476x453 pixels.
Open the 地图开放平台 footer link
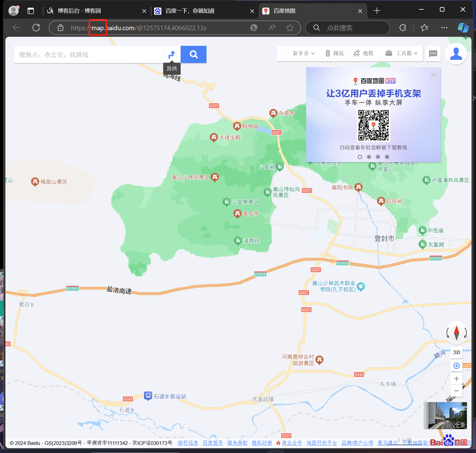[x=322, y=443]
